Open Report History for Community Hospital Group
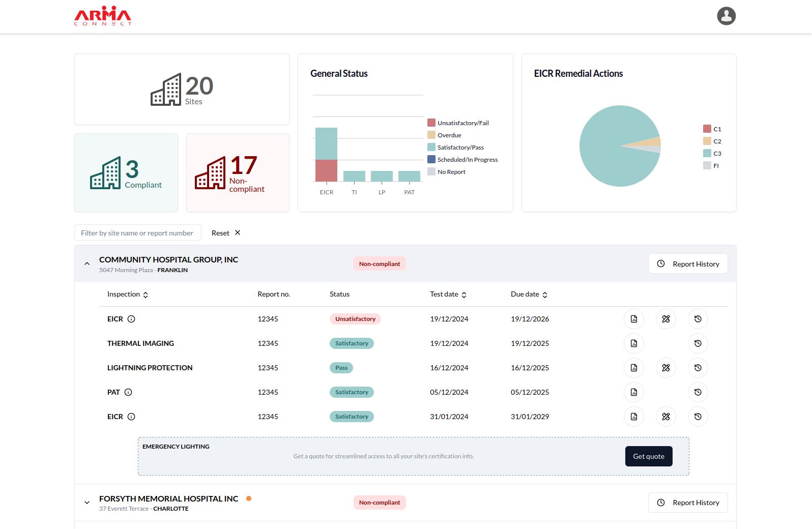The width and height of the screenshot is (812, 529). [688, 263]
